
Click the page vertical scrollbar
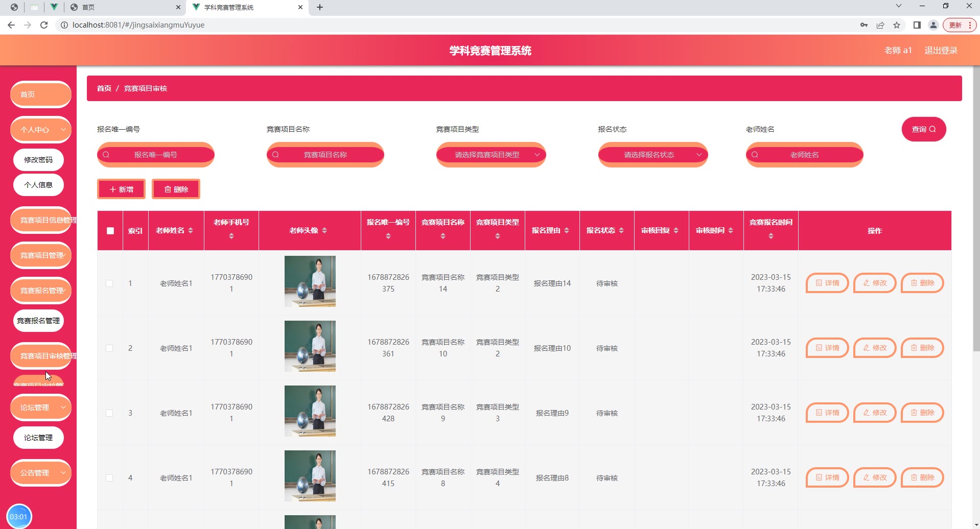(x=976, y=208)
